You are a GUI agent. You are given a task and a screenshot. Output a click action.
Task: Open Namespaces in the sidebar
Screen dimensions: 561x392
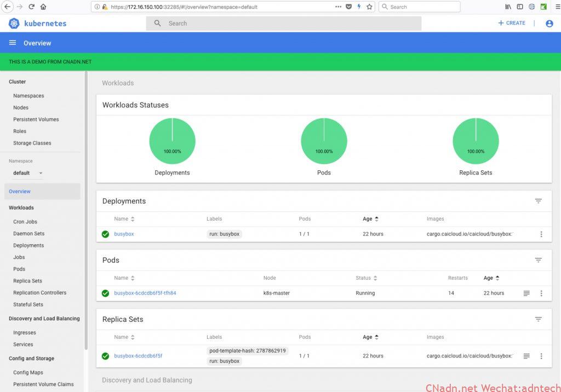click(x=28, y=96)
